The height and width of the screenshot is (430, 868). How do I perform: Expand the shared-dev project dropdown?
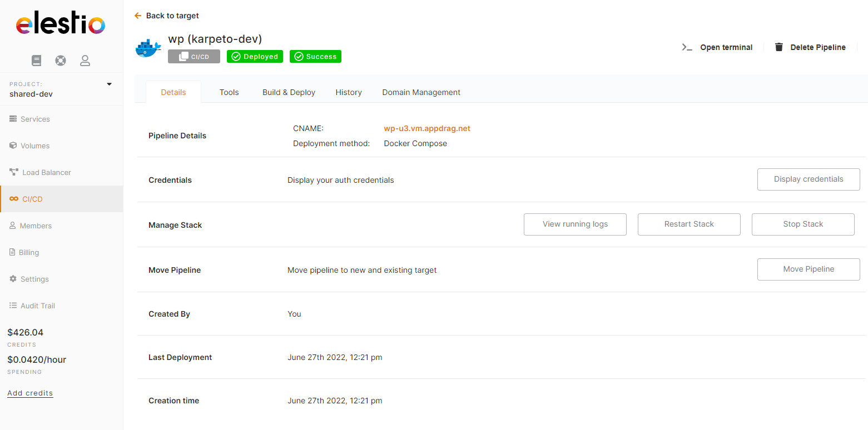tap(109, 84)
